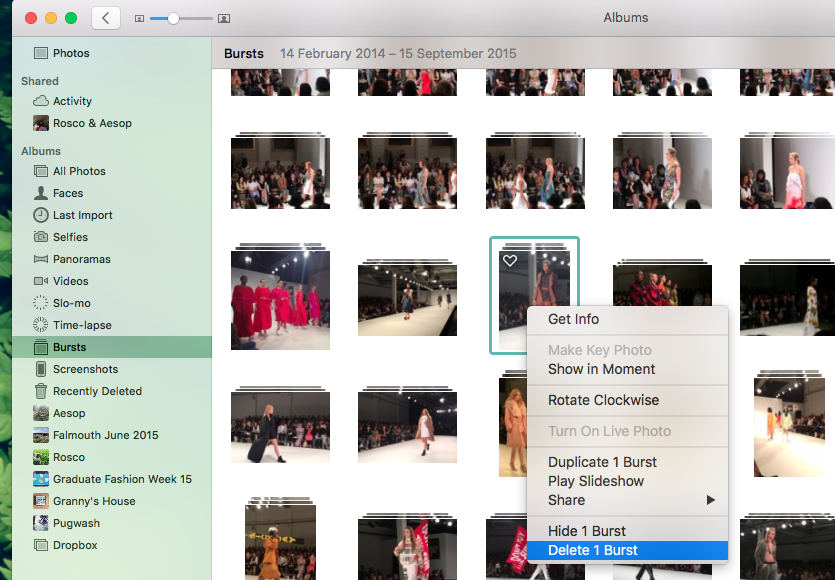The image size is (835, 580).
Task: Click the Activity cloud icon
Action: click(x=40, y=101)
